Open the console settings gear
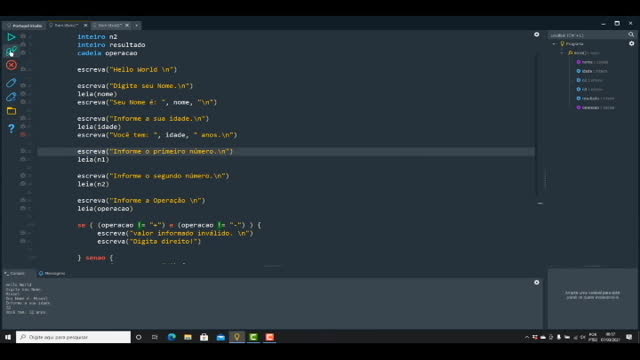The height and width of the screenshot is (360, 640). pos(537,282)
